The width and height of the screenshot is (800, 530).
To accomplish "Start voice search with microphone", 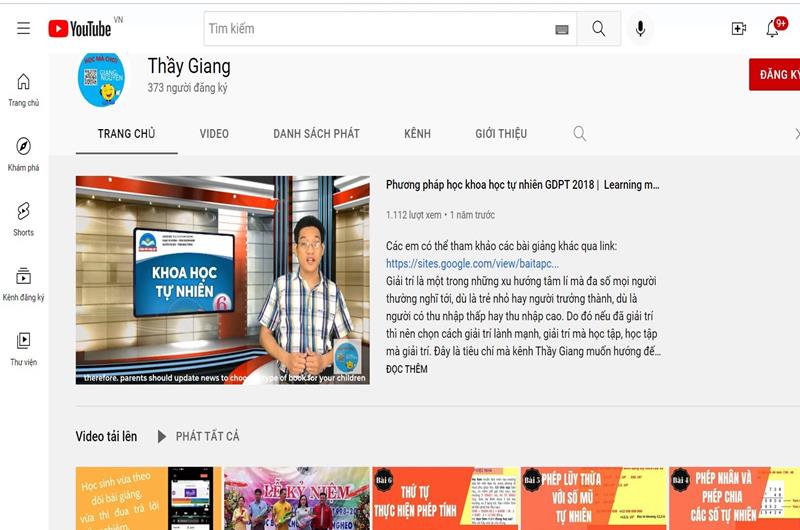I will [640, 29].
